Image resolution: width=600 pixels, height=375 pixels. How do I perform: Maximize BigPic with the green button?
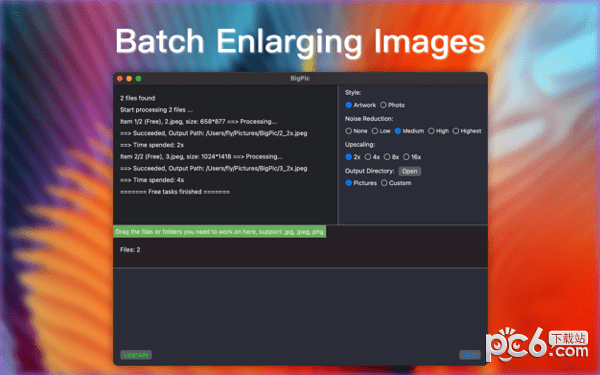pyautogui.click(x=139, y=78)
